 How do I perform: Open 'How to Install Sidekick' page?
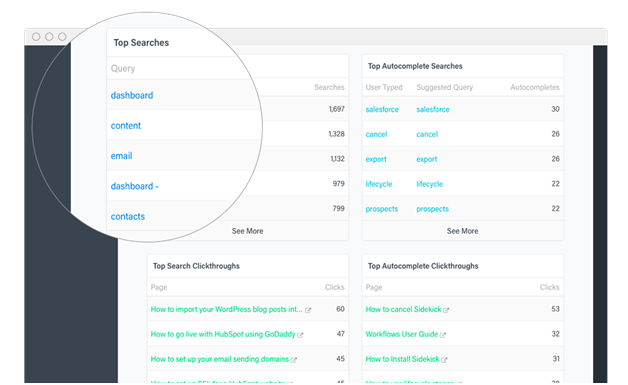(x=403, y=359)
